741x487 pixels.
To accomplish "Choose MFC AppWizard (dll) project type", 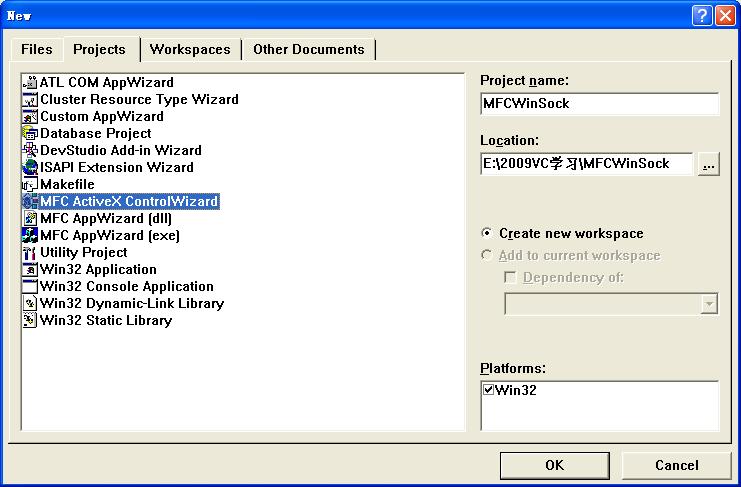I will [106, 218].
